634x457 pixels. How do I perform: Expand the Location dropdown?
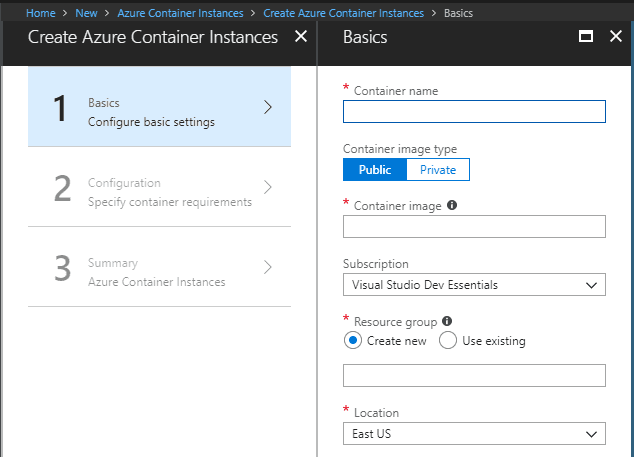tap(474, 434)
